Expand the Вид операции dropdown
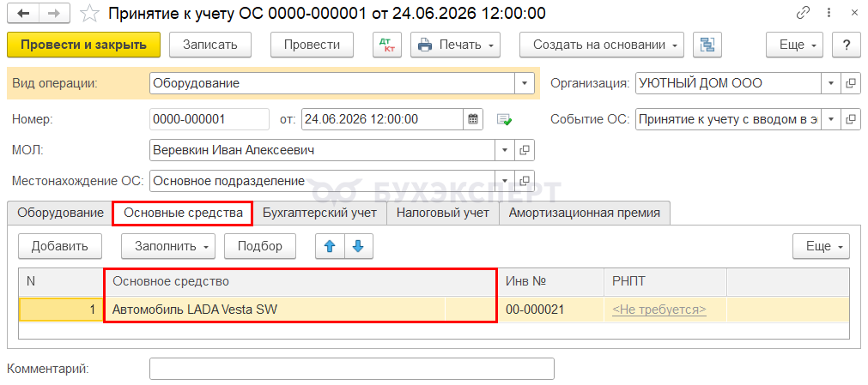Image resolution: width=868 pixels, height=385 pixels. [x=525, y=83]
